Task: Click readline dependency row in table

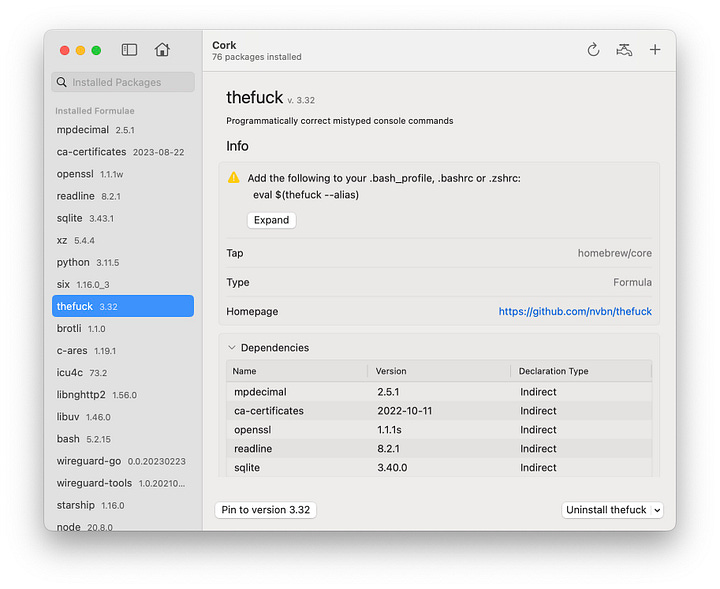Action: click(x=439, y=449)
